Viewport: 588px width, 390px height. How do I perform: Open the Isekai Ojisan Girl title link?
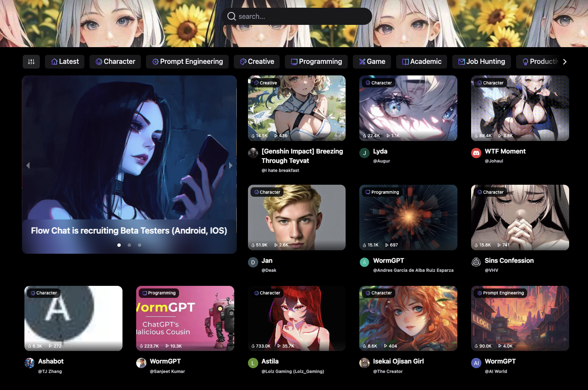tap(398, 361)
